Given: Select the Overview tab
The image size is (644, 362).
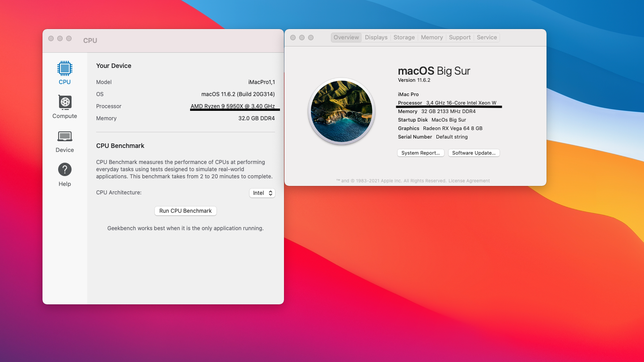Looking at the screenshot, I should pos(346,38).
